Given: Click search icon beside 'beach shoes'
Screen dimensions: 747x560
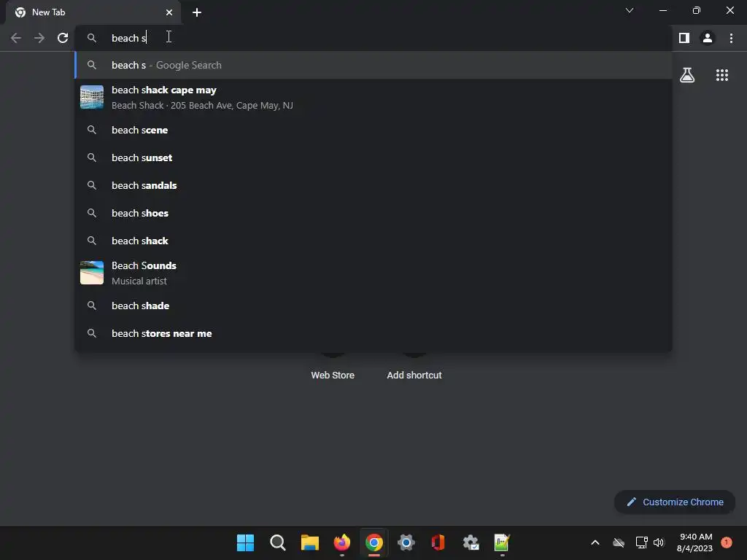Looking at the screenshot, I should pos(92,213).
